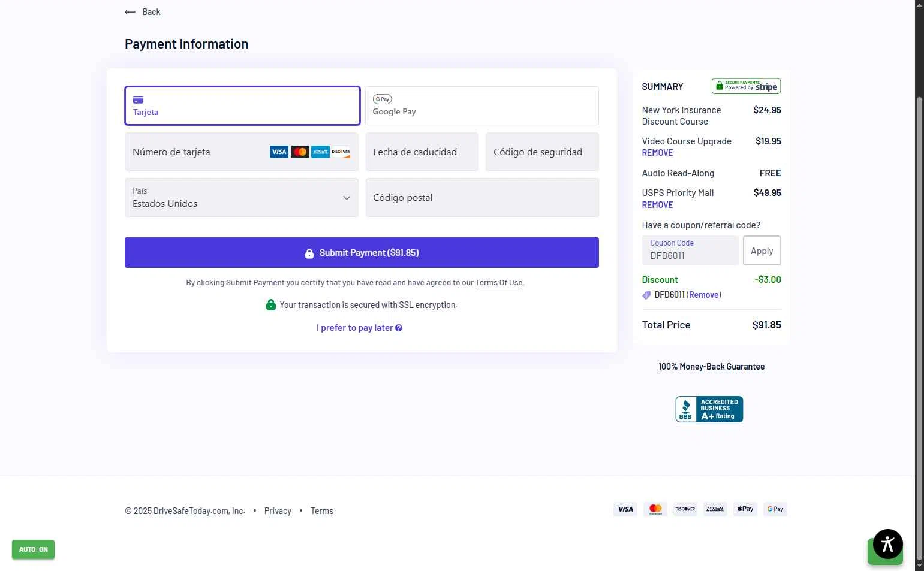Click the GPay logo in Google Pay tab
Viewport: 924px width, 571px height.
pos(382,99)
